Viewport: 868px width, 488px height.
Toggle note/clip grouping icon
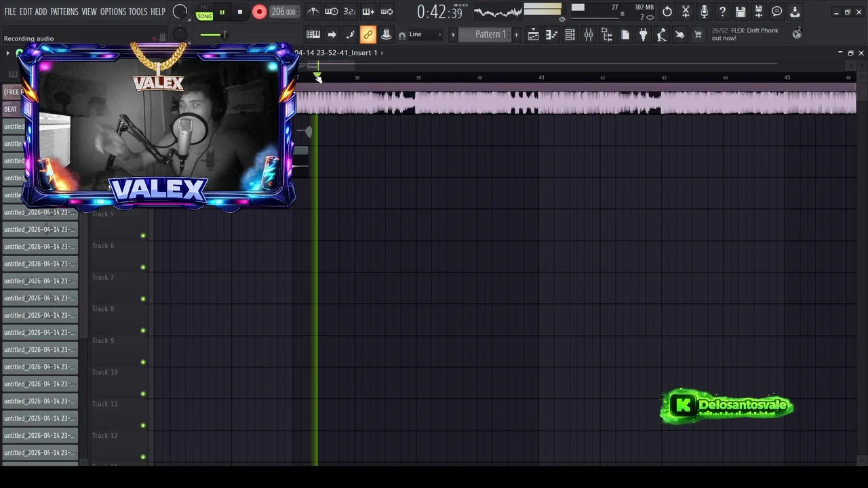[x=350, y=35]
